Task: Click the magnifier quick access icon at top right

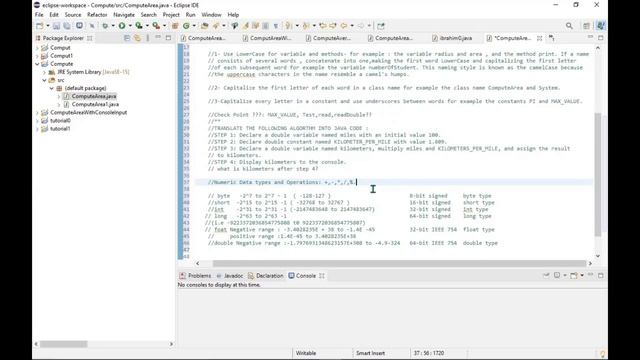Action: click(x=569, y=26)
